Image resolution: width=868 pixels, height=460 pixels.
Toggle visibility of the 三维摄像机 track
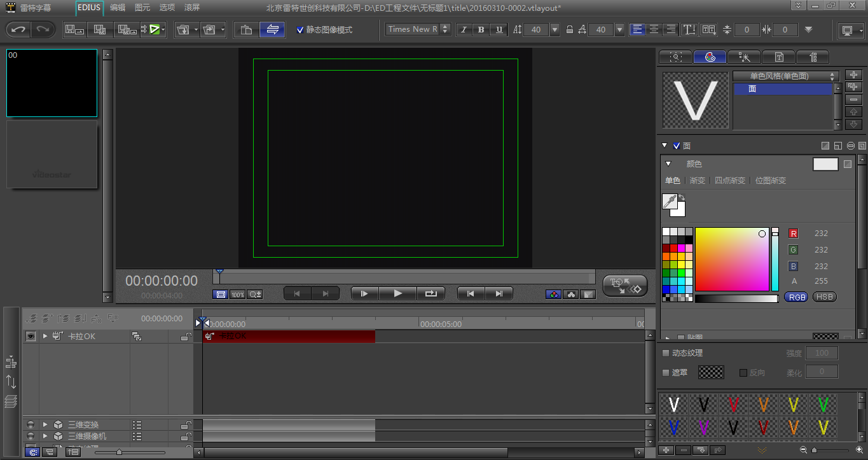point(31,436)
